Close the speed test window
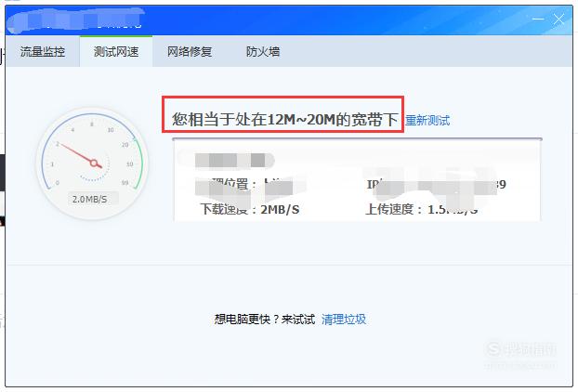The width and height of the screenshot is (578, 392). click(x=558, y=19)
